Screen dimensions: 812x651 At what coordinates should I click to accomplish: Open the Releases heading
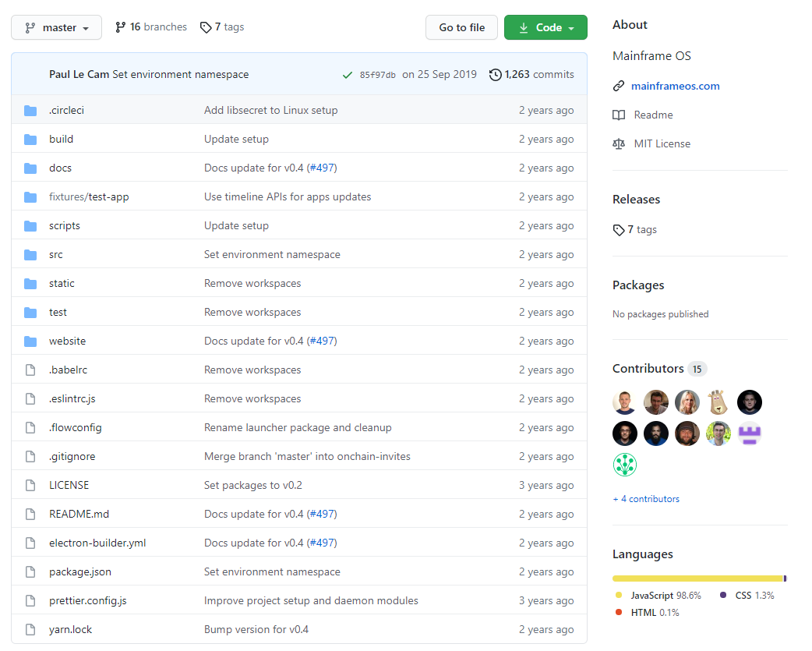coord(636,200)
